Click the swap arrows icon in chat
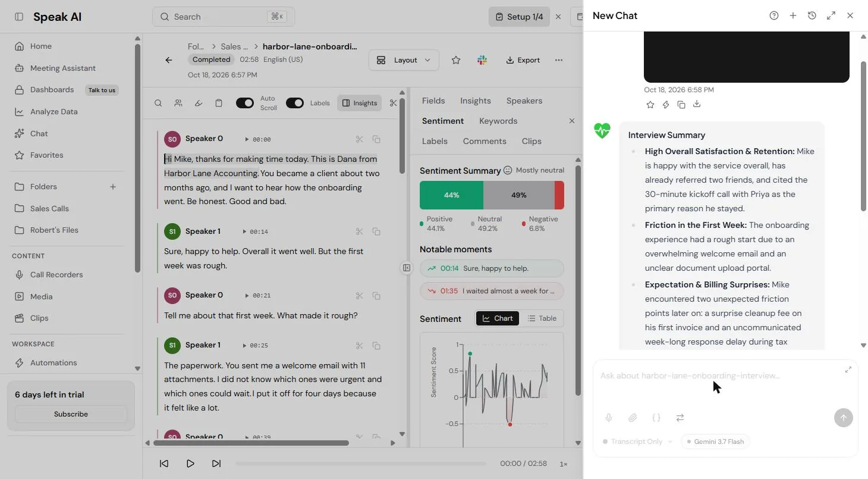Viewport: 868px width, 479px height. pyautogui.click(x=680, y=418)
